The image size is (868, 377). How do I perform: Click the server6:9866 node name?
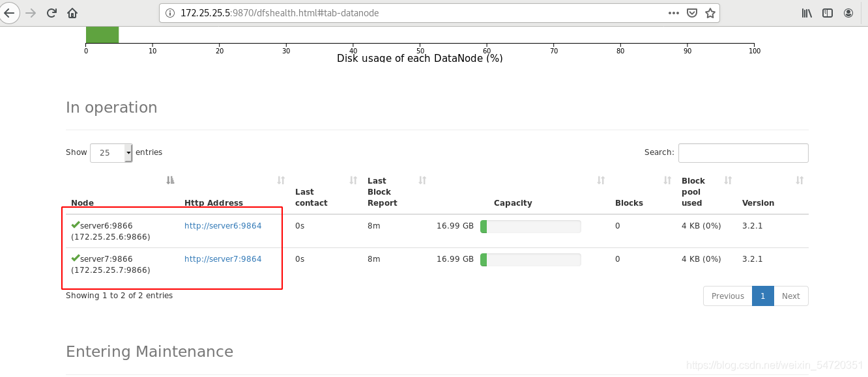106,226
